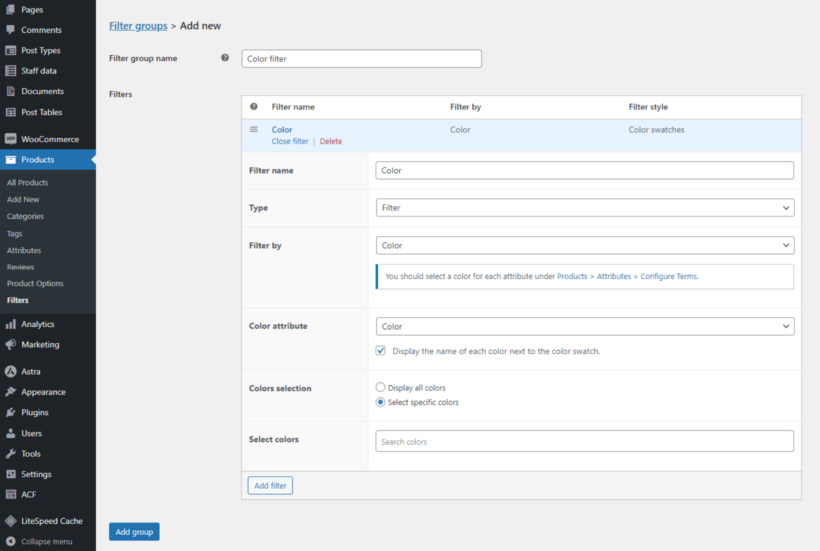
Task: Click the Analytics bar chart icon
Action: tap(10, 324)
